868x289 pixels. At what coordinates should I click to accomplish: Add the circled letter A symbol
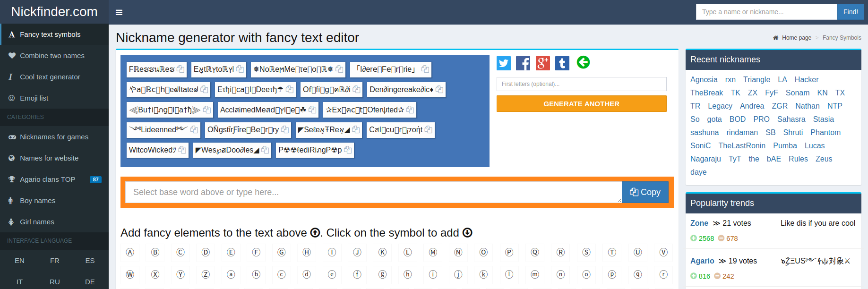[130, 252]
